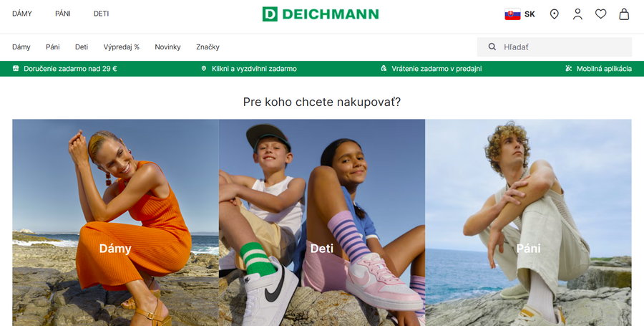Open the SK country selector
Screen dimensions: 644x326
click(520, 14)
